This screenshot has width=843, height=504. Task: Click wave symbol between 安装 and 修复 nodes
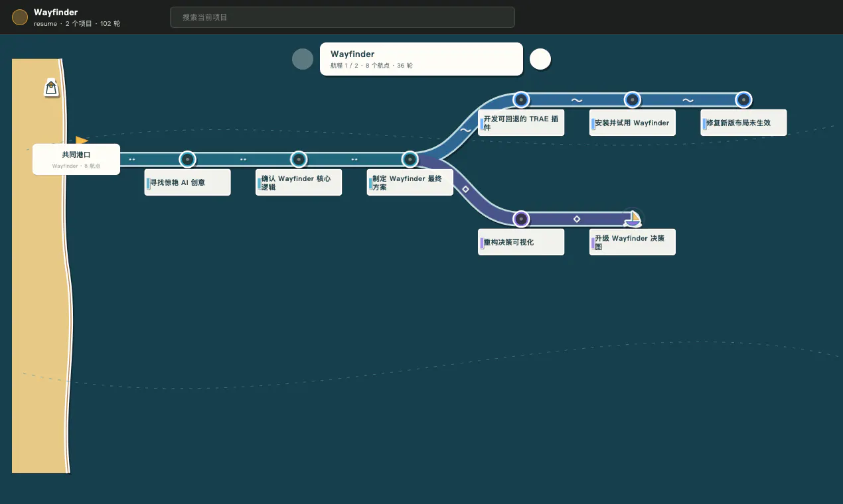pos(688,100)
